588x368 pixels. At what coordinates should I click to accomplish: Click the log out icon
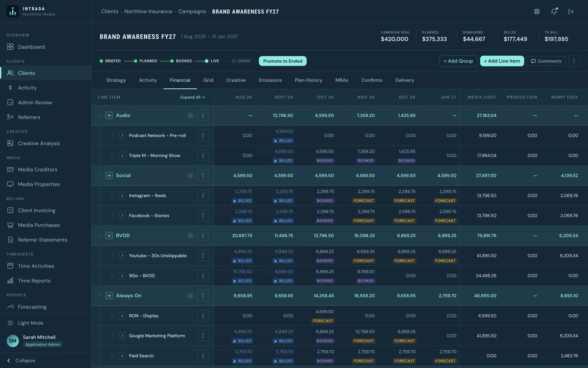571,11
